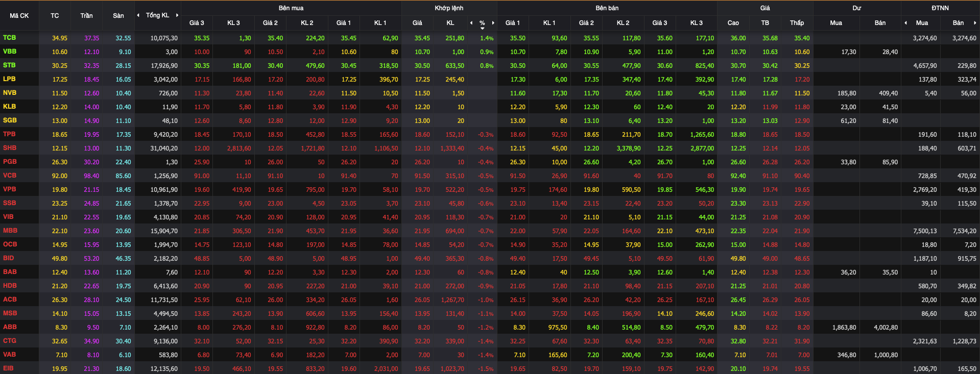The image size is (980, 374).
Task: Open the VAB ticker symbol
Action: [x=9, y=355]
